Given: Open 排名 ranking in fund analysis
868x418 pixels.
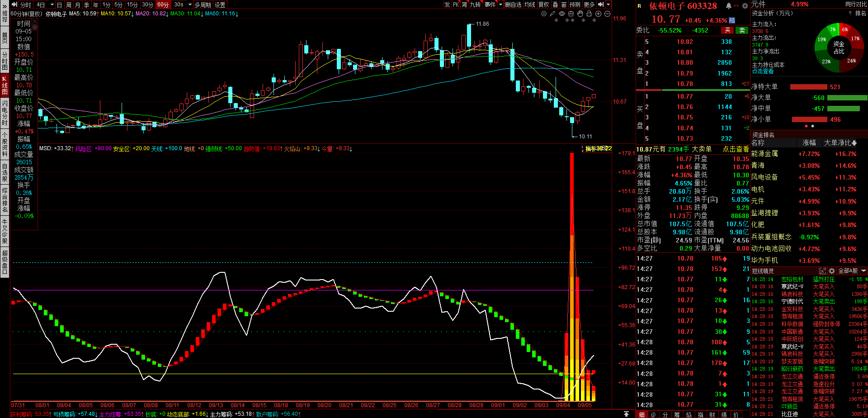Looking at the screenshot, I should pyautogui.click(x=861, y=14).
